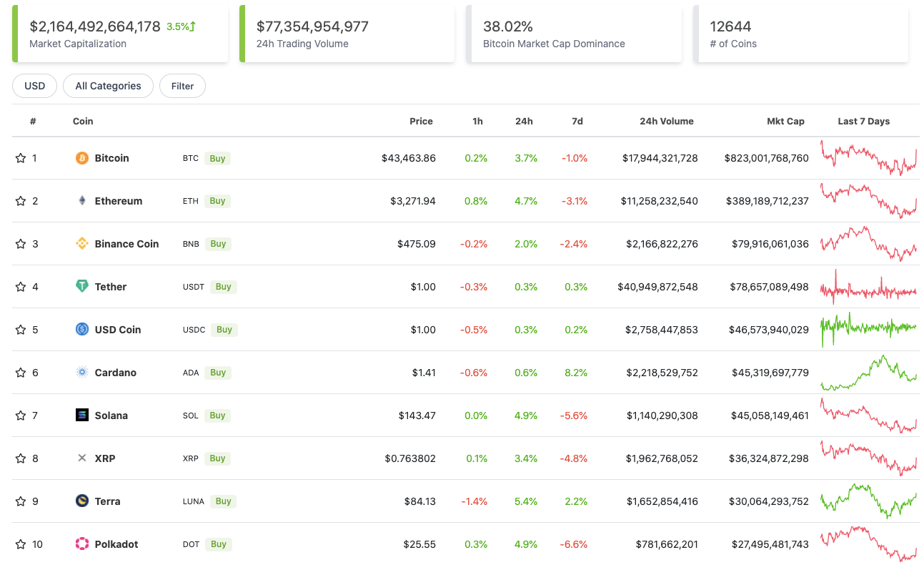Toggle the favorite star for USD Coin
Image resolution: width=924 pixels, height=565 pixels.
21,330
